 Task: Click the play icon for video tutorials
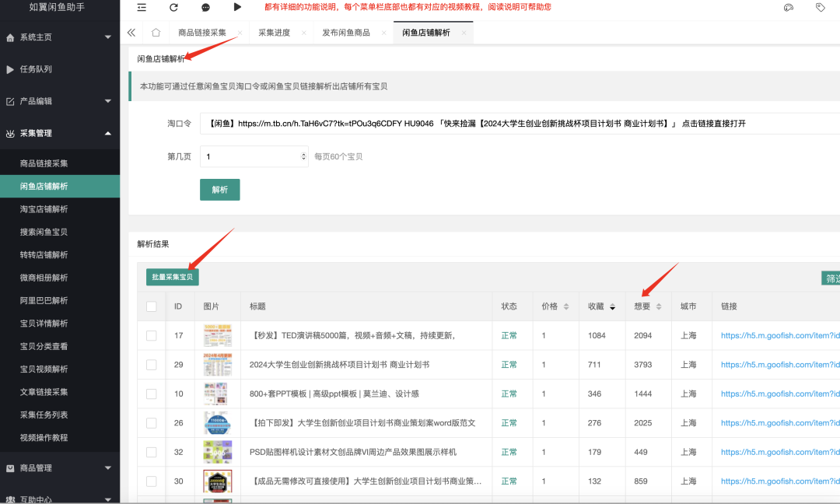coord(237,8)
